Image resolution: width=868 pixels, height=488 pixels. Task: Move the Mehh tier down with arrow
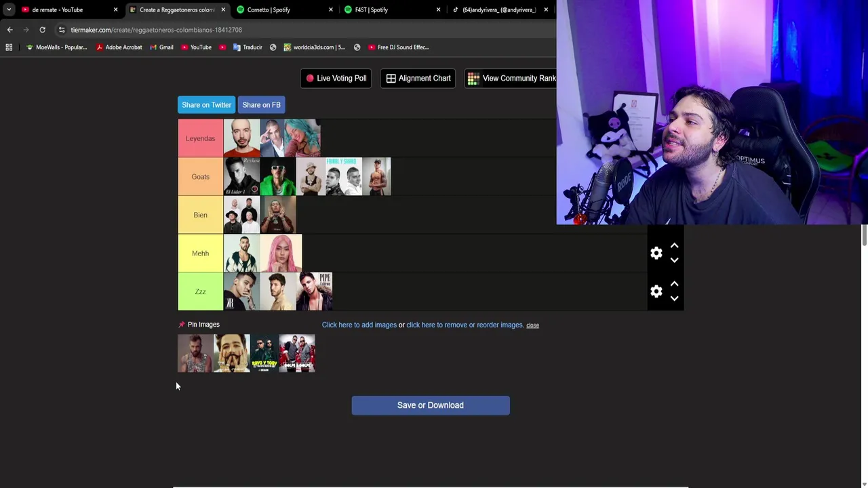pyautogui.click(x=674, y=260)
